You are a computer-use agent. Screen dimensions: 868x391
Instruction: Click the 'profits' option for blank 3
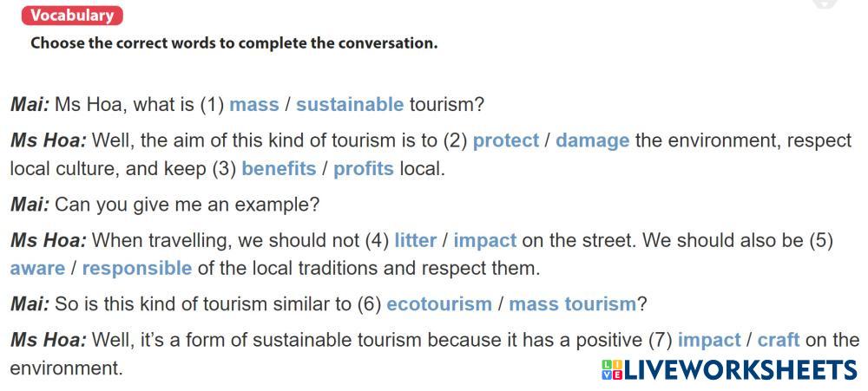pyautogui.click(x=363, y=168)
